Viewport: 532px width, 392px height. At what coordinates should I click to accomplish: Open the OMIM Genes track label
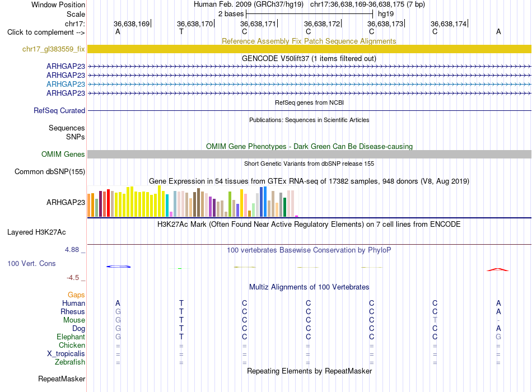click(63, 154)
